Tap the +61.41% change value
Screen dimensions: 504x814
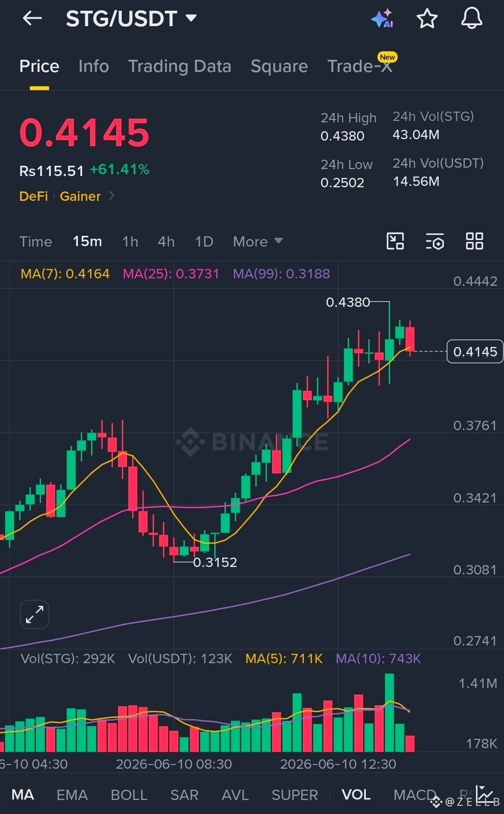coord(119,170)
